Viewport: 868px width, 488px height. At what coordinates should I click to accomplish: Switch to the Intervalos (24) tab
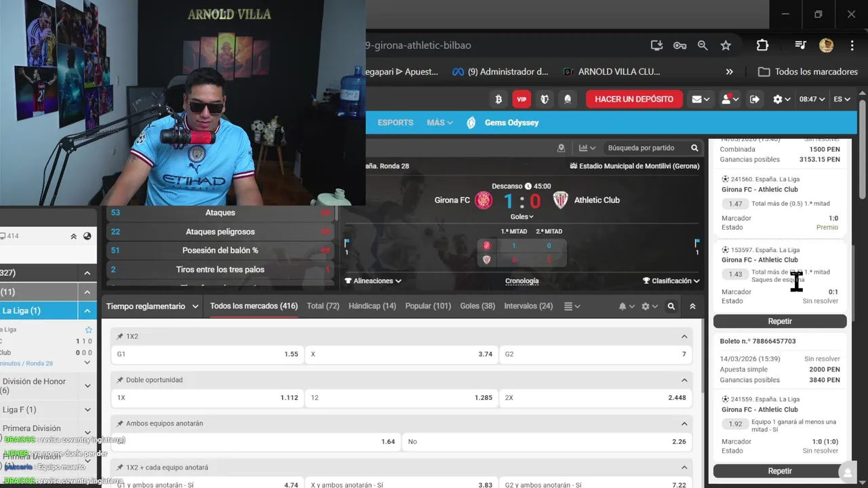pos(528,306)
